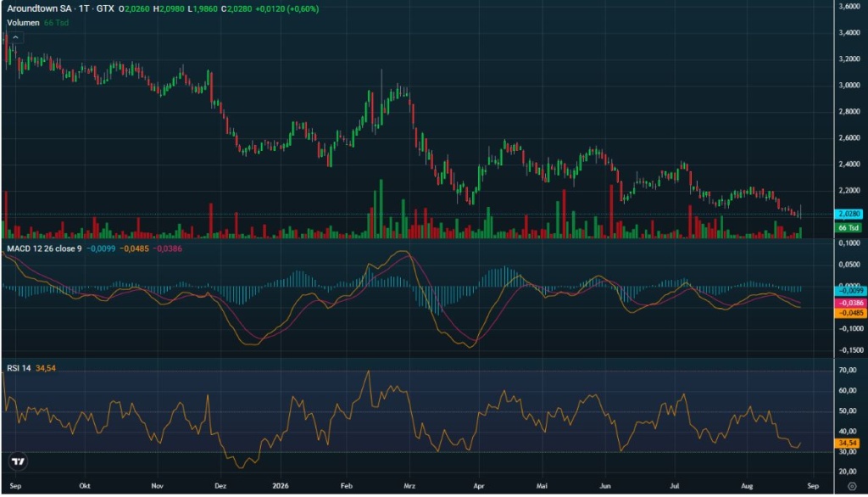The width and height of the screenshot is (868, 497).
Task: Click the orange 34,54 RSI tag on the axis
Action: click(x=848, y=444)
